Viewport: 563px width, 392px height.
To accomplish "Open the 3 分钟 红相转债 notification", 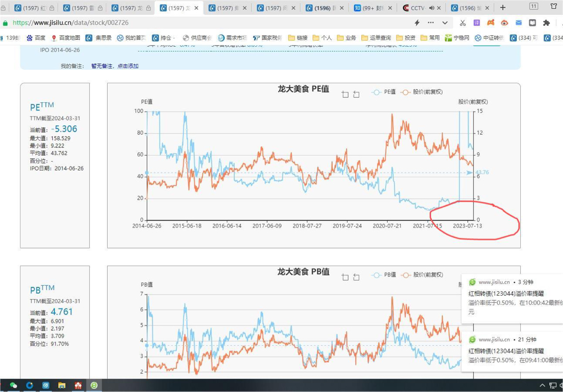I will point(512,297).
